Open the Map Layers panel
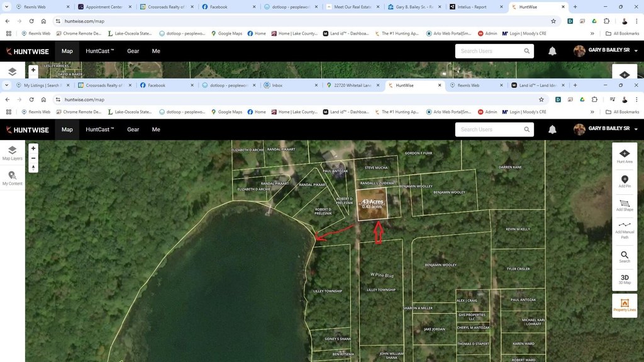 tap(12, 153)
